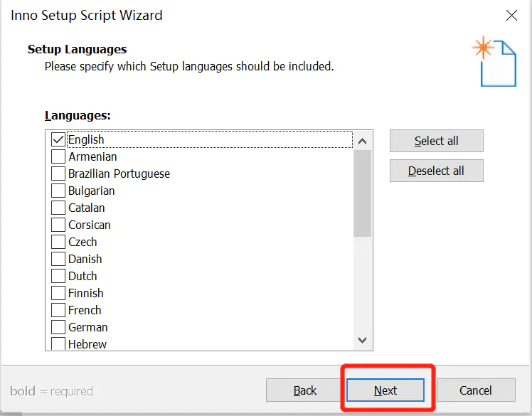Check the Danish checkbox

tap(58, 259)
